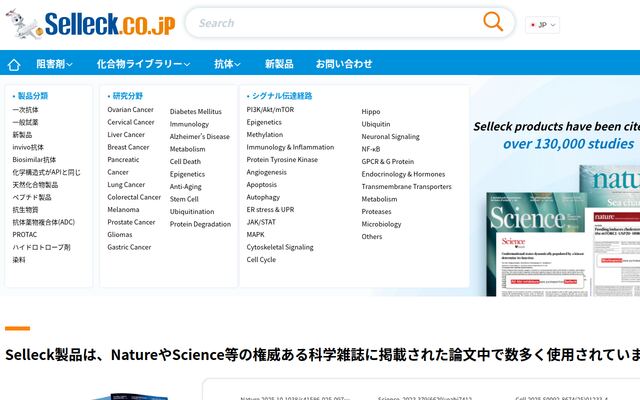Open 抗体薬物複合体(ADC) link
640x400 pixels.
tap(44, 222)
